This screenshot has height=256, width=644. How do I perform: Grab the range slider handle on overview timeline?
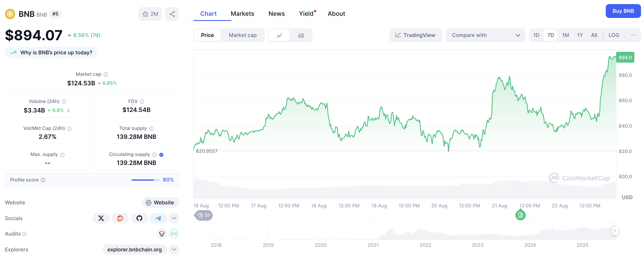click(x=615, y=231)
